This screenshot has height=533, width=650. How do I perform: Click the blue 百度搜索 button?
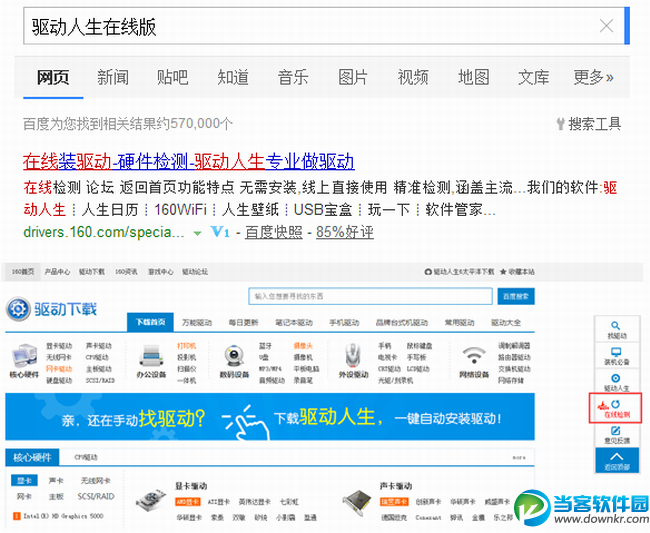[x=516, y=296]
